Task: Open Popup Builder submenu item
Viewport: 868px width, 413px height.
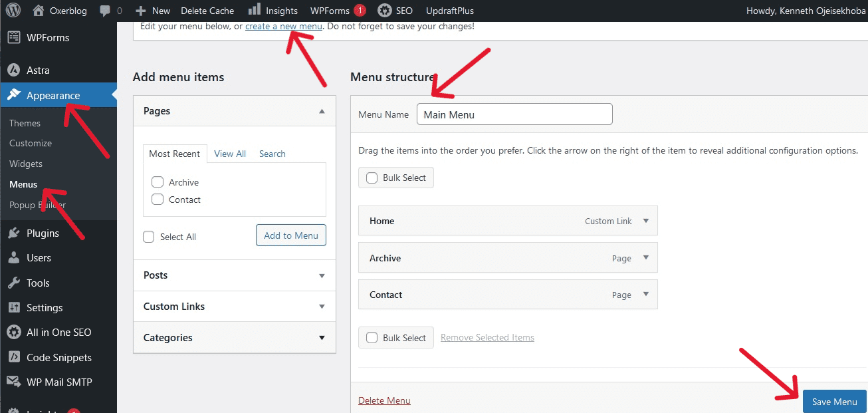Action: 37,205
